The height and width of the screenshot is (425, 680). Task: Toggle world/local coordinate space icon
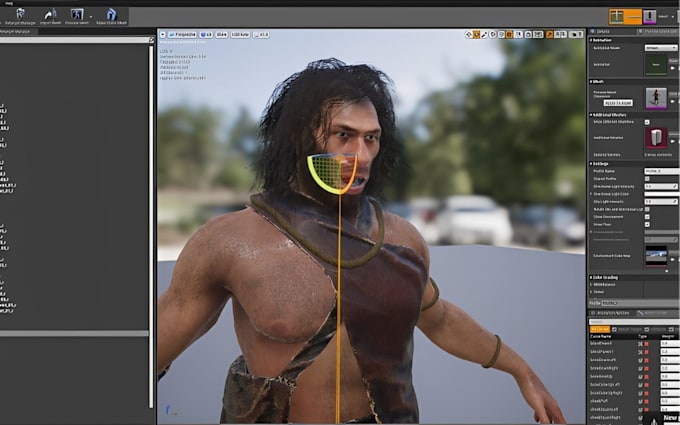(493, 34)
